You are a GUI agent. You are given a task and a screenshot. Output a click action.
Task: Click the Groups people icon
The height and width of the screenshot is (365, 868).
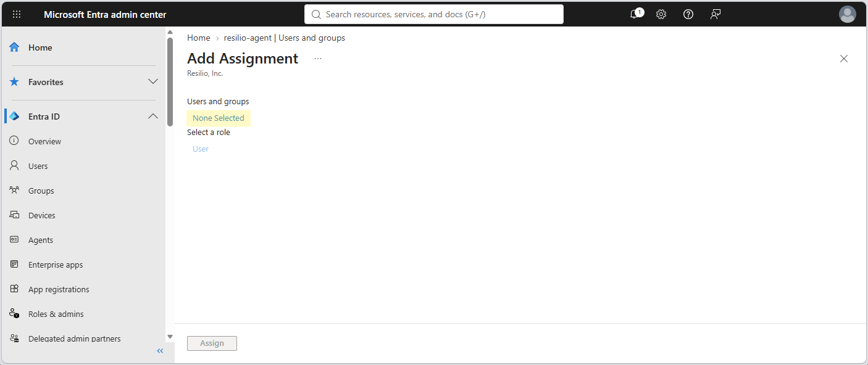click(x=14, y=191)
